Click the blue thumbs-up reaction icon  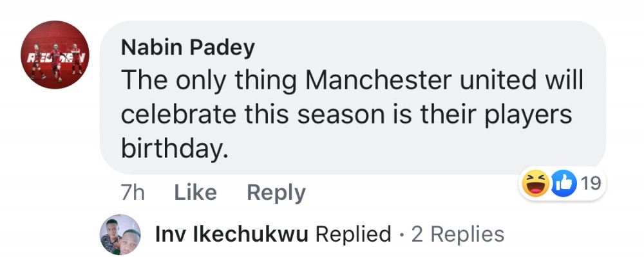click(x=565, y=184)
